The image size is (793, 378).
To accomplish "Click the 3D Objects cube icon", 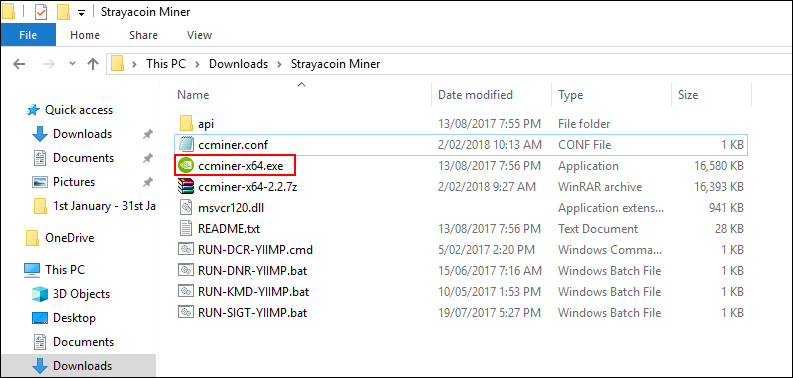I will [40, 294].
